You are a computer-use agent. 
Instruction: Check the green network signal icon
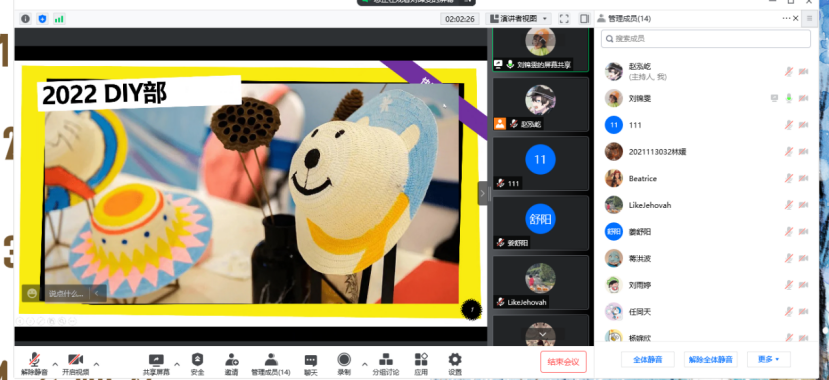[59, 19]
